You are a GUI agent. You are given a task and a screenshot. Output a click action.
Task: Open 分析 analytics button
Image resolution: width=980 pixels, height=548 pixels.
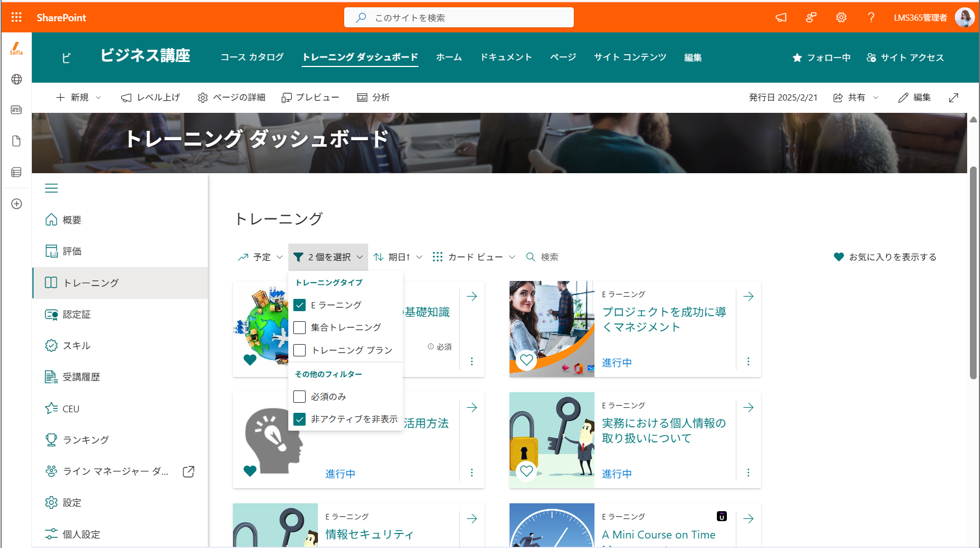point(373,98)
